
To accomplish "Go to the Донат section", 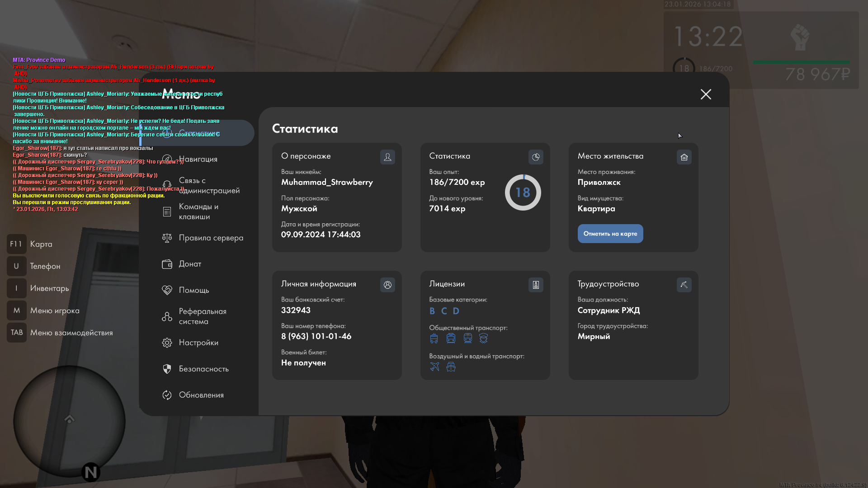I will (x=190, y=264).
